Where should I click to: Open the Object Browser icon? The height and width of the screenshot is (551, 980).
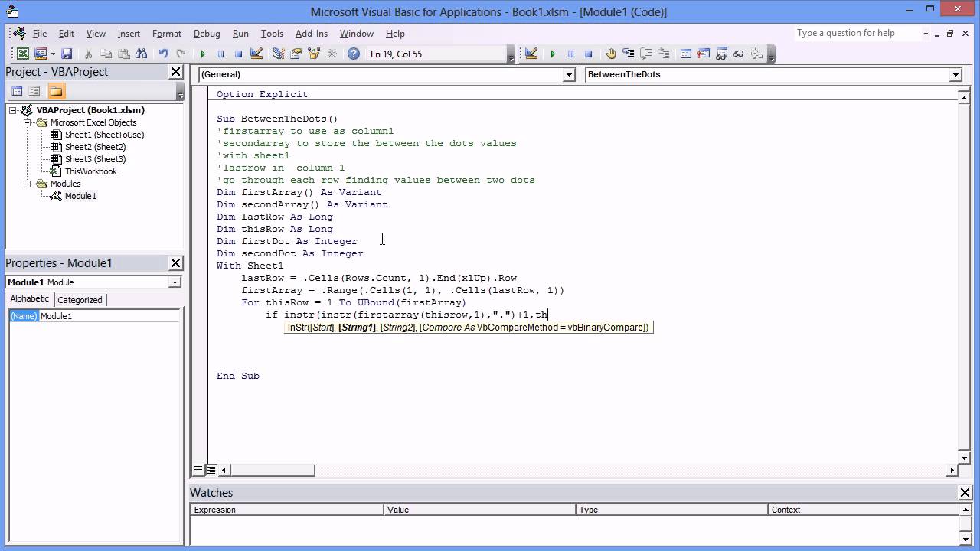click(313, 54)
